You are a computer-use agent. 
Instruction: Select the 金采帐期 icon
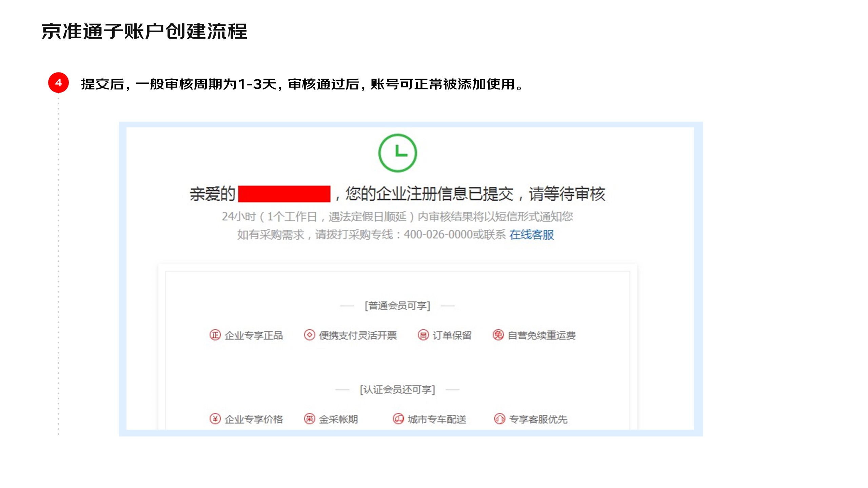pyautogui.click(x=309, y=419)
